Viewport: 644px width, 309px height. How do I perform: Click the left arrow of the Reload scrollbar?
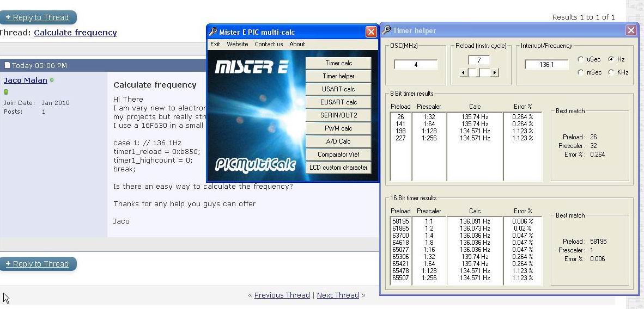(x=463, y=73)
